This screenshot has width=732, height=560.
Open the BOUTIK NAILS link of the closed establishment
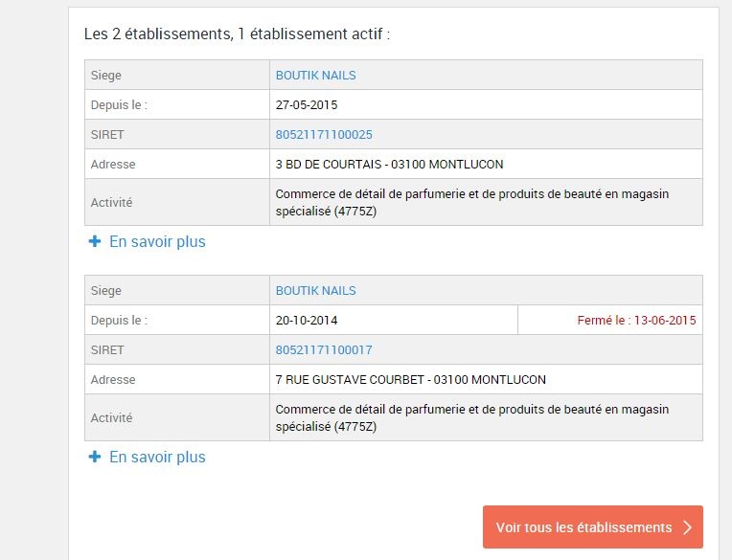(315, 291)
